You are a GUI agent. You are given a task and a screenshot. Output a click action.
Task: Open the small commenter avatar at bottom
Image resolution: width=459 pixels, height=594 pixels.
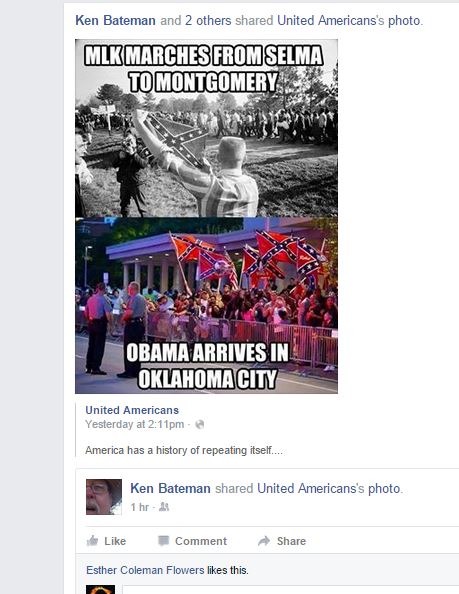pyautogui.click(x=100, y=589)
